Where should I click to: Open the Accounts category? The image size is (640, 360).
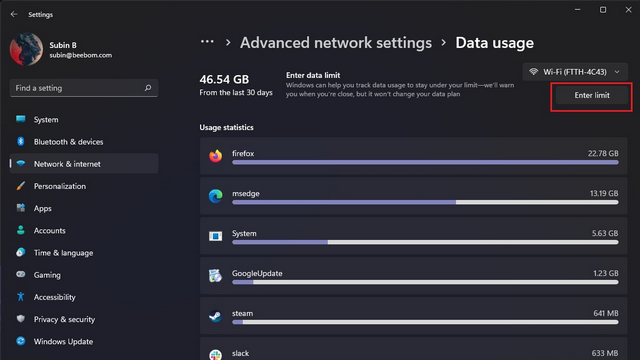pos(84,230)
